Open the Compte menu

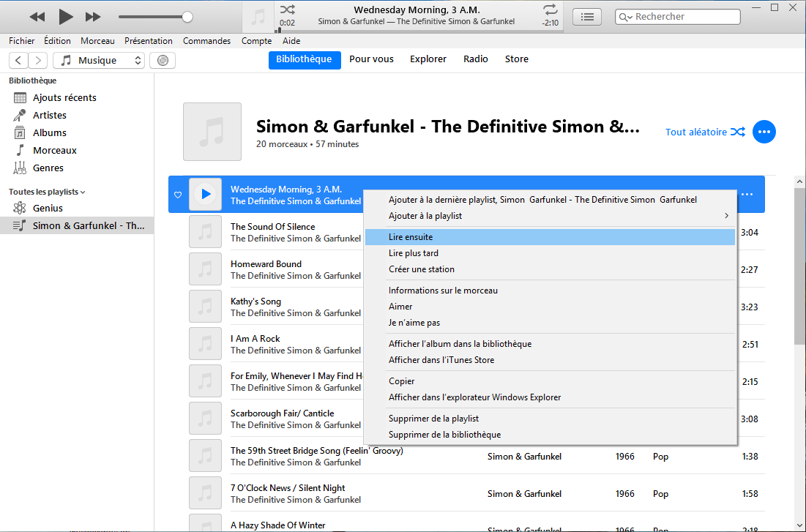(x=256, y=40)
